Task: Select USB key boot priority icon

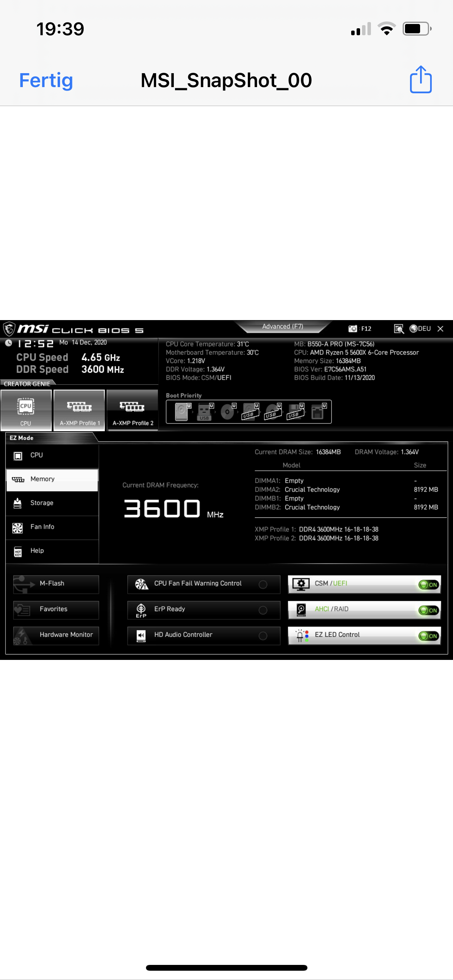Action: pyautogui.click(x=205, y=412)
